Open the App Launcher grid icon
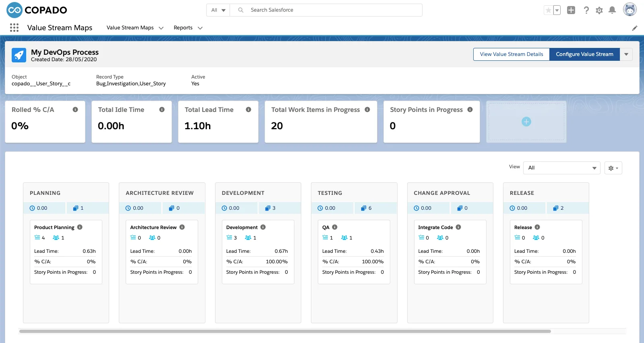Image resolution: width=644 pixels, height=343 pixels. tap(14, 27)
